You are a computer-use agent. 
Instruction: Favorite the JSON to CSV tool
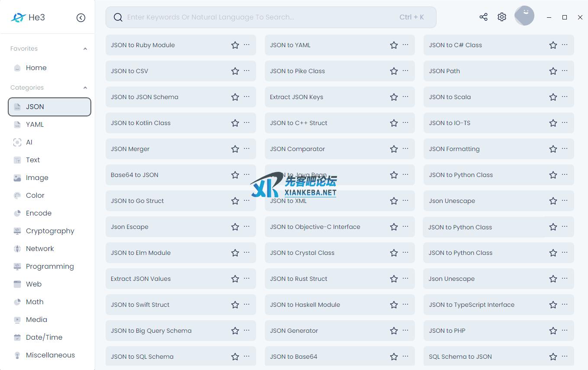pos(235,71)
